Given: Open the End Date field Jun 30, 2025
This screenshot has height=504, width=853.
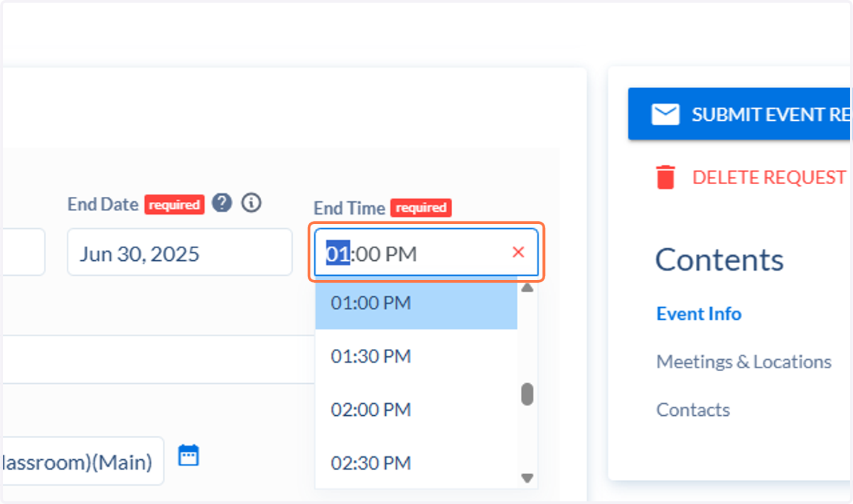Looking at the screenshot, I should tap(180, 252).
